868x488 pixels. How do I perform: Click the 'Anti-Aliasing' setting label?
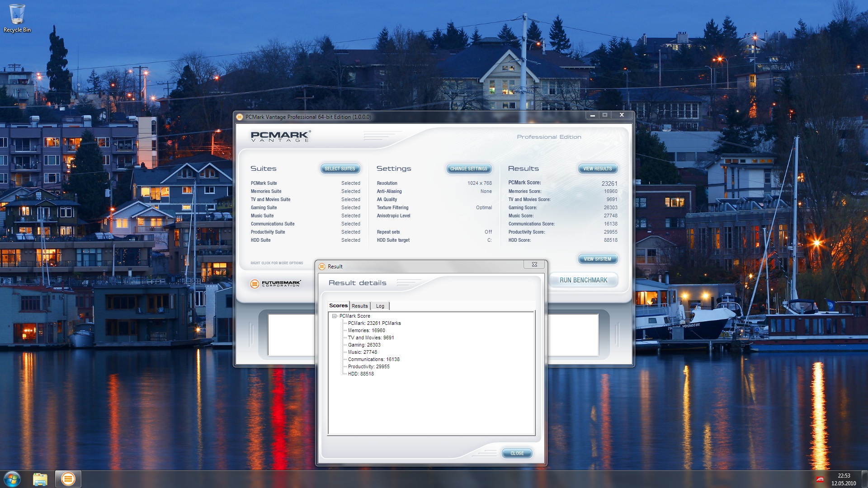[389, 192]
